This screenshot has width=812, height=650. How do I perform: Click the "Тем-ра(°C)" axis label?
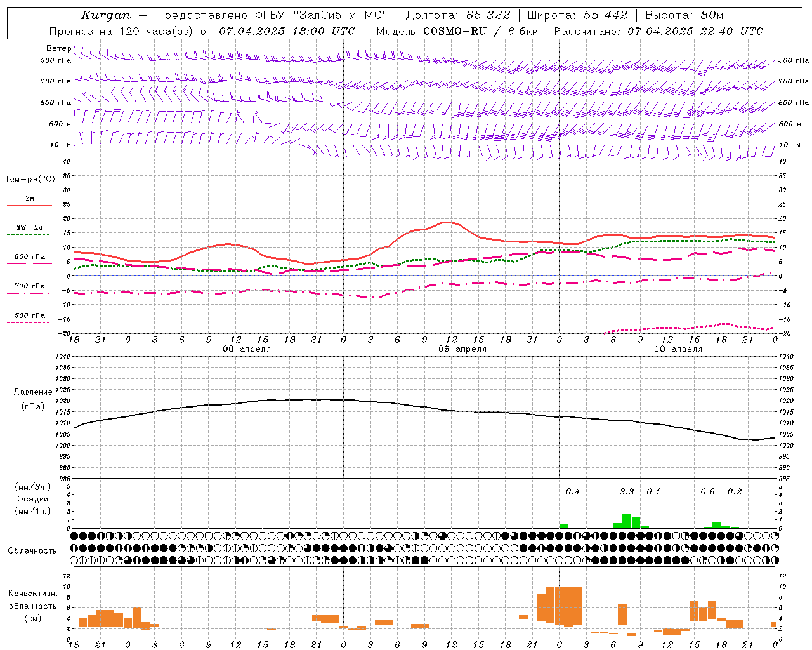[x=30, y=180]
